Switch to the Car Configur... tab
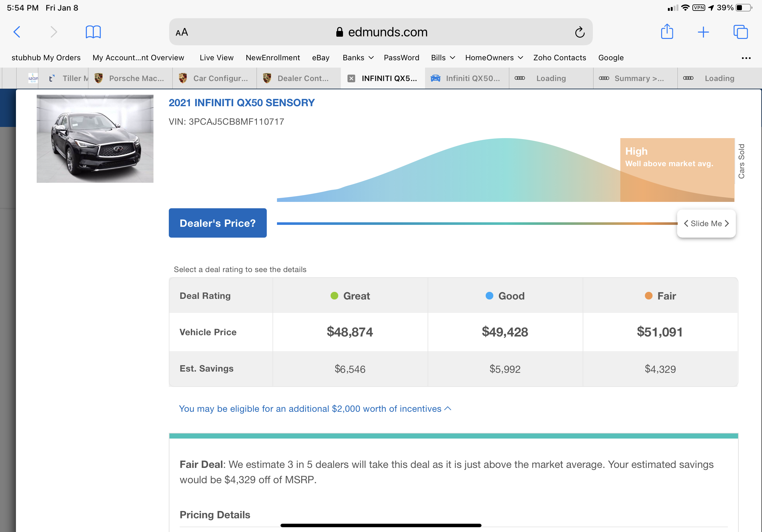 tap(215, 78)
